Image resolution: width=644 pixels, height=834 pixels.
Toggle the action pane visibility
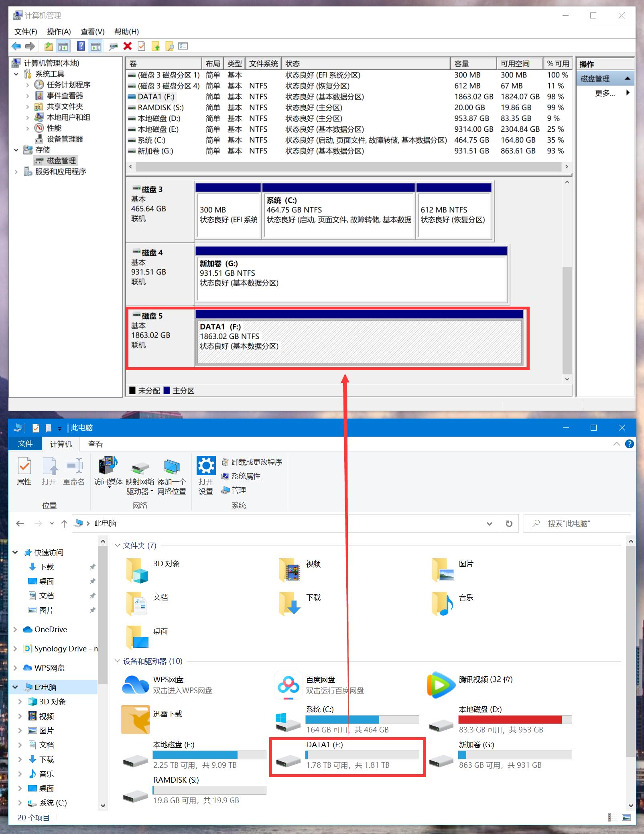[95, 46]
